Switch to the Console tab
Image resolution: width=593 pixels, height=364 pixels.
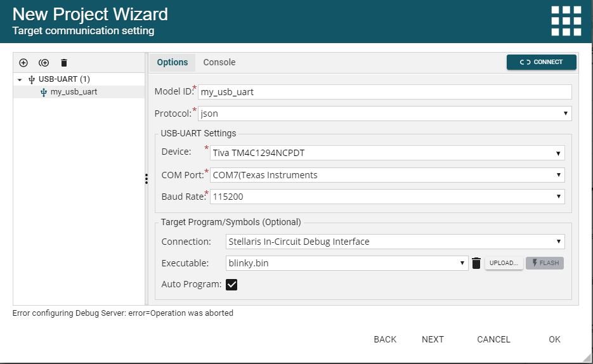(219, 62)
